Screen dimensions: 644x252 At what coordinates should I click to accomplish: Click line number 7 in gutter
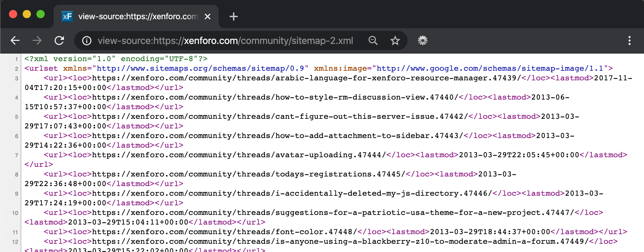(16, 156)
